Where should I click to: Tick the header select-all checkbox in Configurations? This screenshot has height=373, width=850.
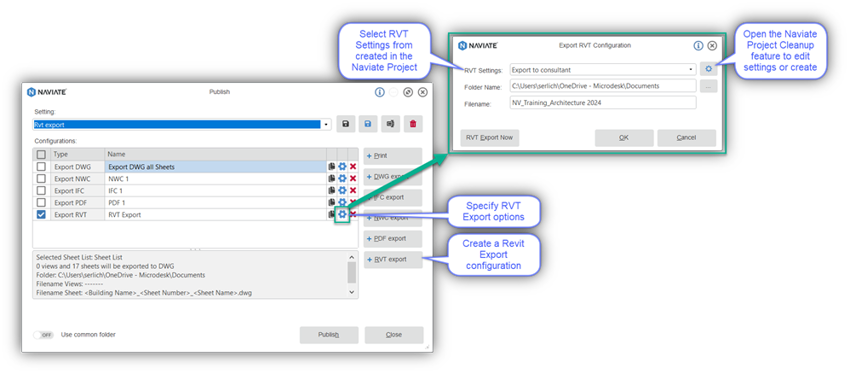(41, 155)
